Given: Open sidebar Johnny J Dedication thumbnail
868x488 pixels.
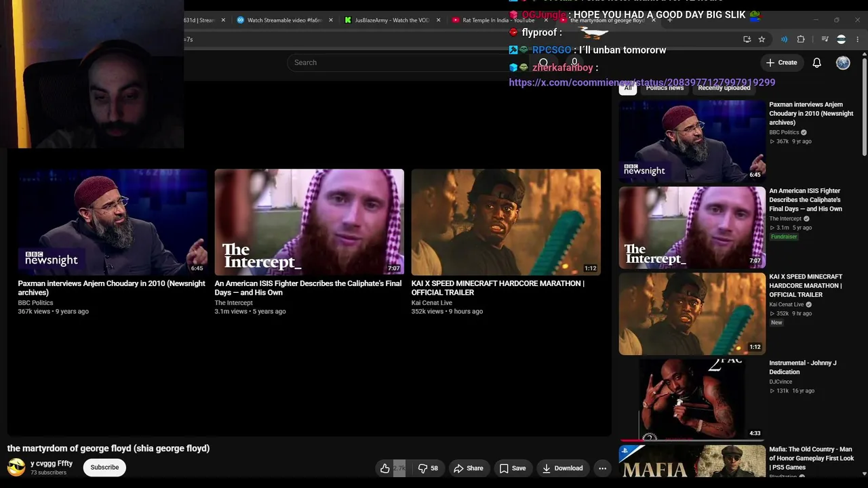Looking at the screenshot, I should point(692,400).
